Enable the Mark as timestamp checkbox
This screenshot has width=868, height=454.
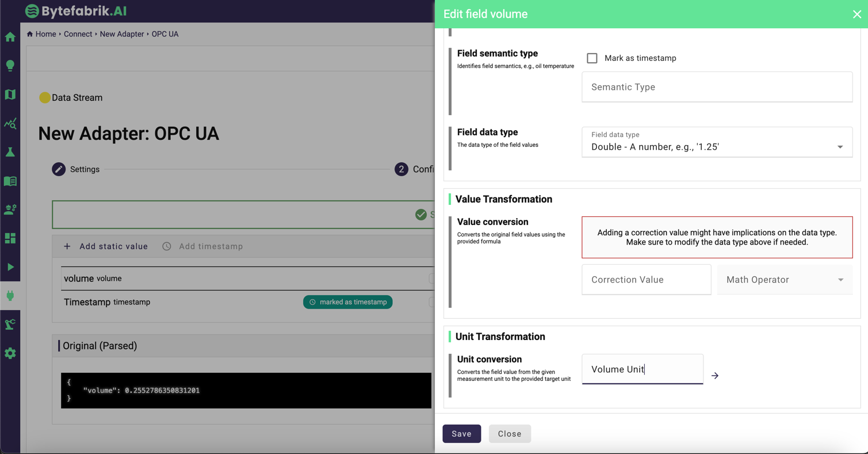tap(592, 58)
